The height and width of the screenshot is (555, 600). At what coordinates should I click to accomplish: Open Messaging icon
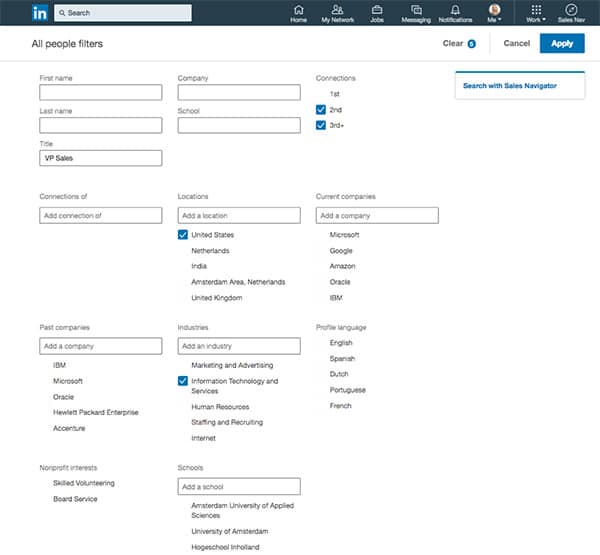pyautogui.click(x=416, y=13)
